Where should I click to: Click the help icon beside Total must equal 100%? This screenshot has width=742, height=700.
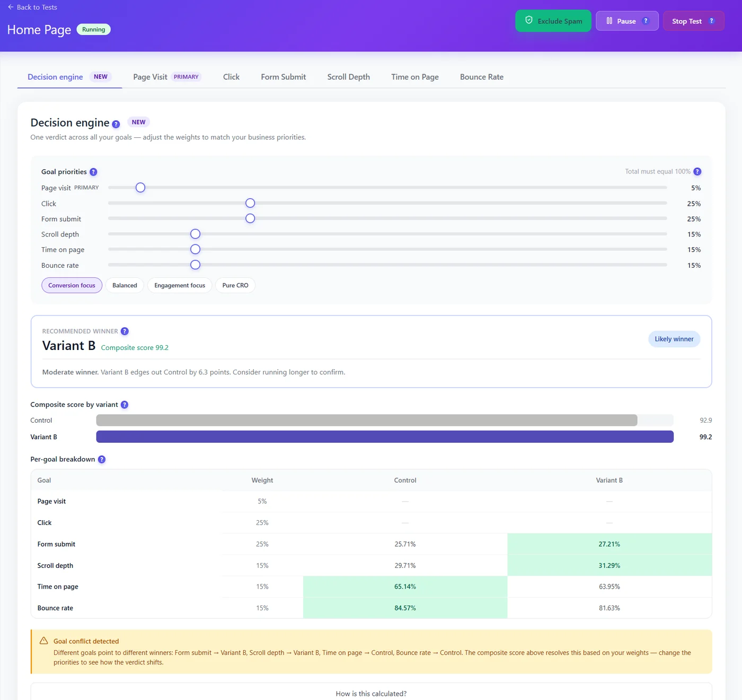[697, 171]
